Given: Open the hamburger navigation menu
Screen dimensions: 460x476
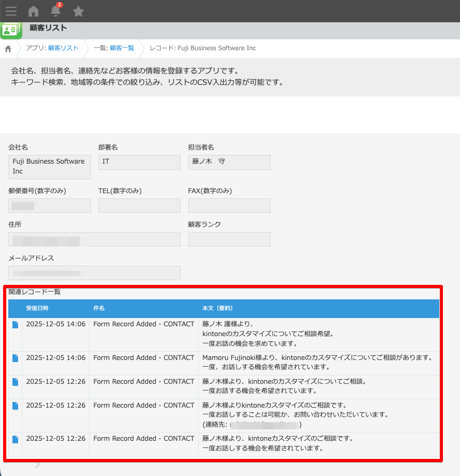Looking at the screenshot, I should tap(11, 11).
